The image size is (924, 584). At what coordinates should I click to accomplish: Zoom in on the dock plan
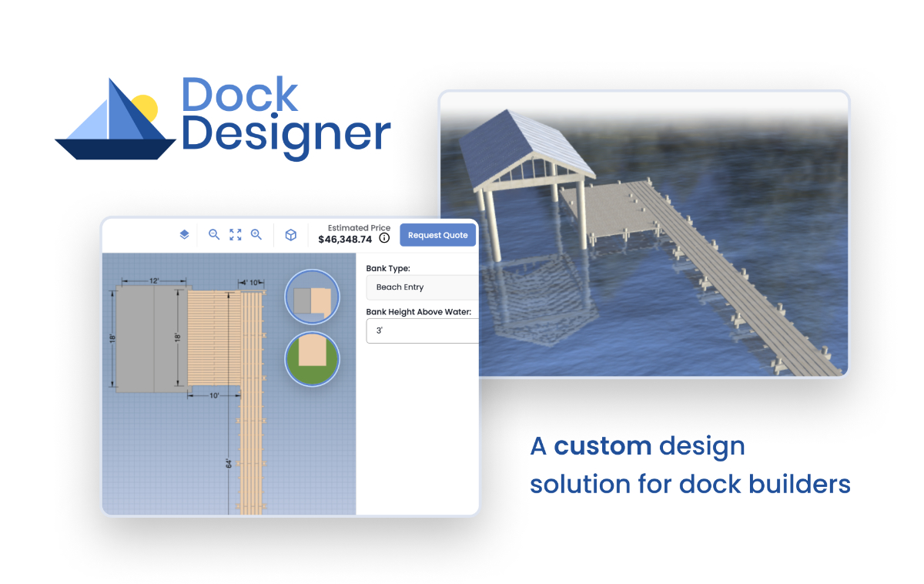click(256, 235)
